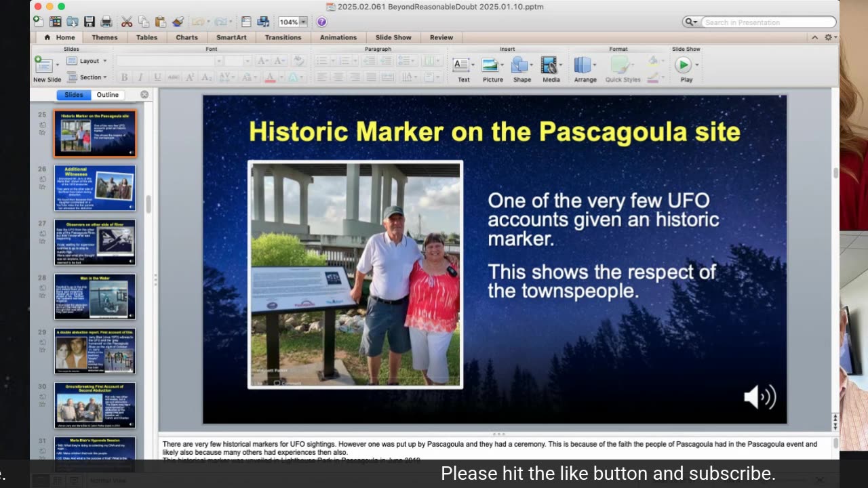Activate the Format Painter brush
Screen dimensions: 868x488
pos(178,22)
